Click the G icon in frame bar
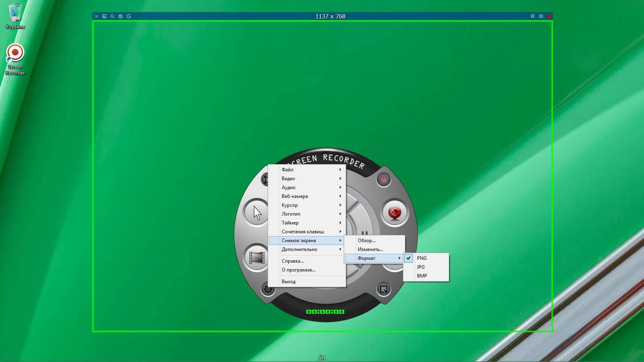 point(129,16)
